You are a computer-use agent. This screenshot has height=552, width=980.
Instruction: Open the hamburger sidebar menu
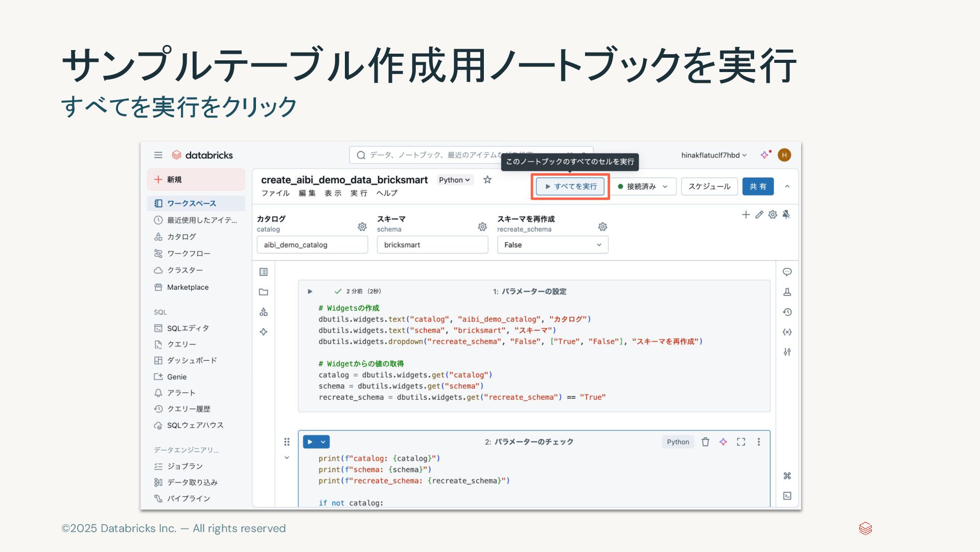pos(158,155)
